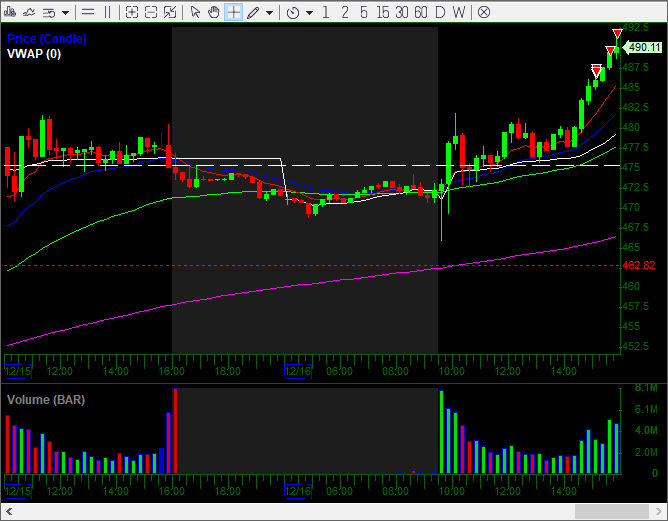Select the arrow pointer tool

click(195, 12)
